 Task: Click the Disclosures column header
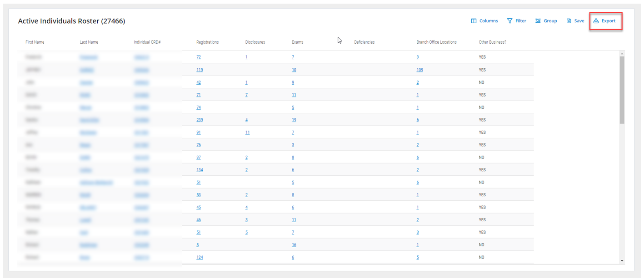coord(255,42)
